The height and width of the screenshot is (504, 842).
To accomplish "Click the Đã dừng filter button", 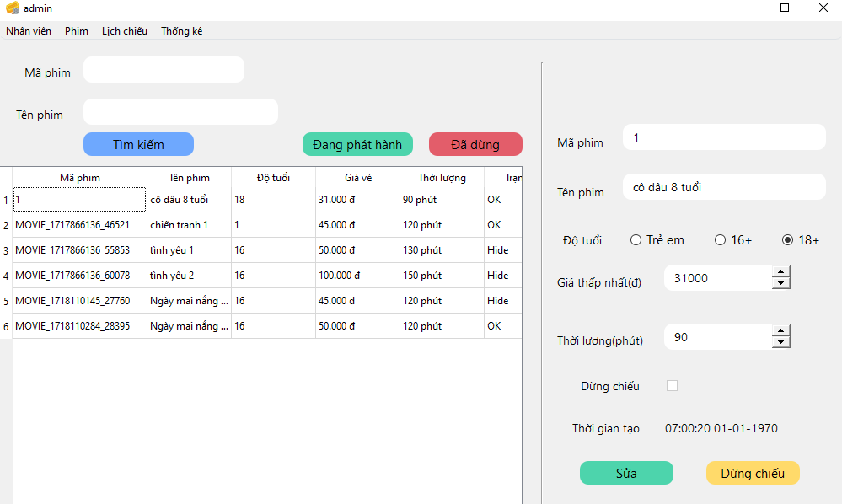I will pos(475,144).
